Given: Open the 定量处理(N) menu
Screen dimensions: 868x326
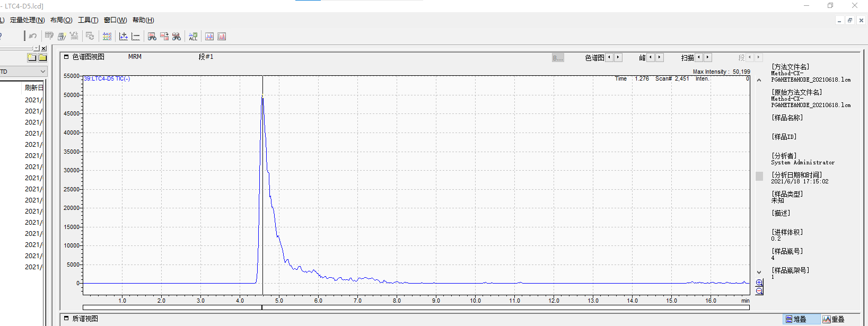Looking at the screenshot, I should (x=27, y=20).
